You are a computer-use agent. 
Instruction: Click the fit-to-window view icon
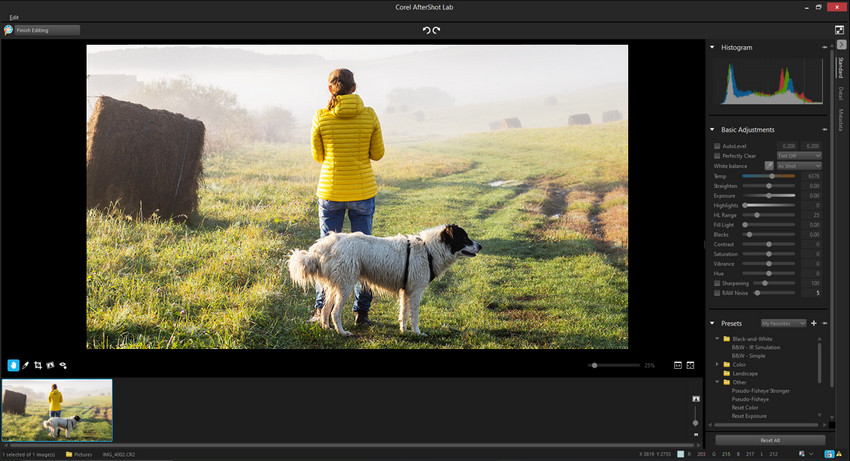[x=690, y=366]
